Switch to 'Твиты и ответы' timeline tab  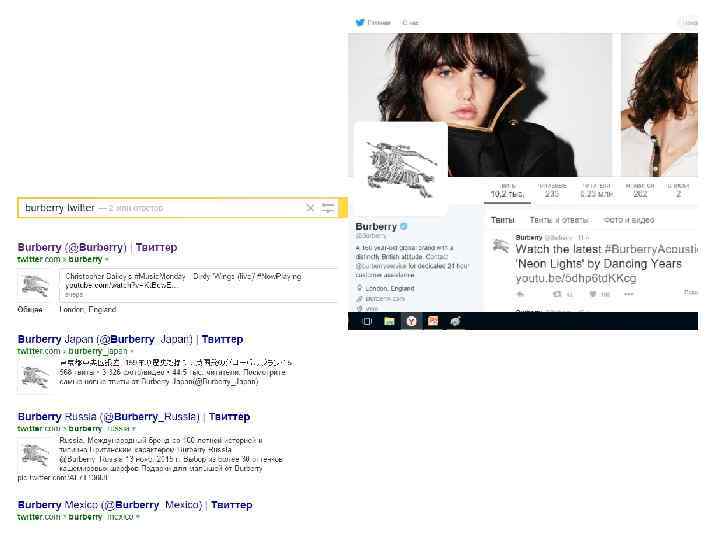coord(560,220)
